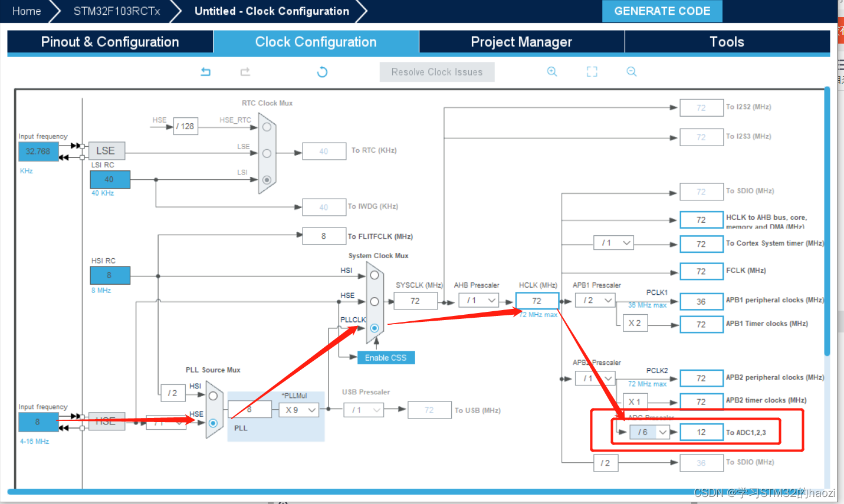Expand the Cortex System timer divider dropdown

click(x=613, y=243)
